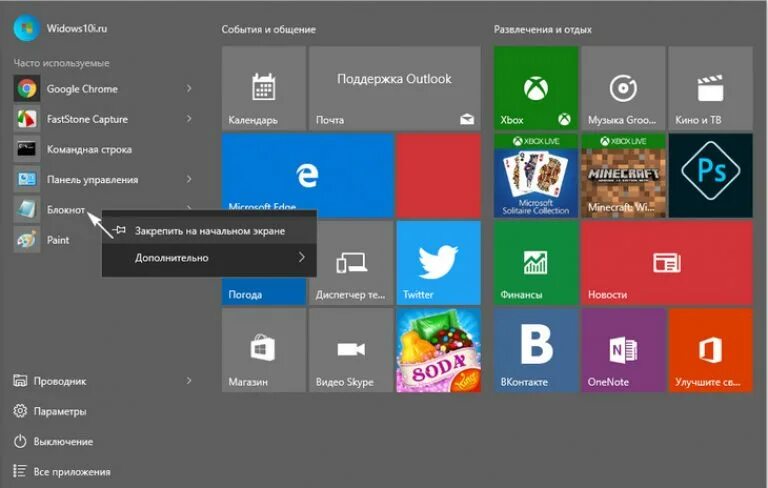Choose Закрепить на начальном экране

pos(209,230)
